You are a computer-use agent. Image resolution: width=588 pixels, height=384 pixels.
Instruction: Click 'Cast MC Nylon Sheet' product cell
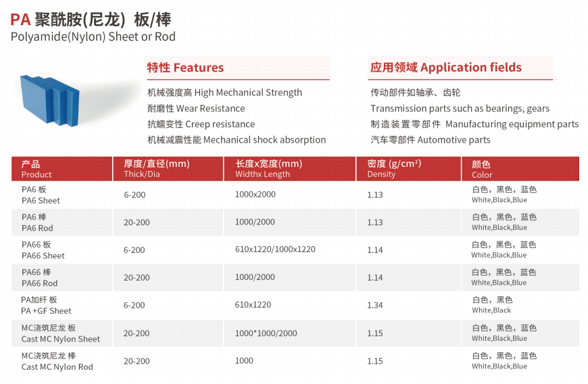(x=61, y=333)
